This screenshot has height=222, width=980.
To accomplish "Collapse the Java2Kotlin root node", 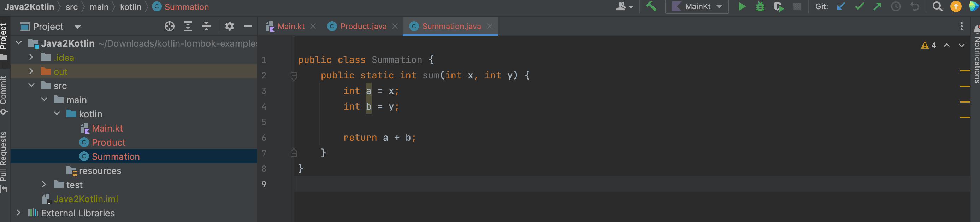I will coord(19,43).
